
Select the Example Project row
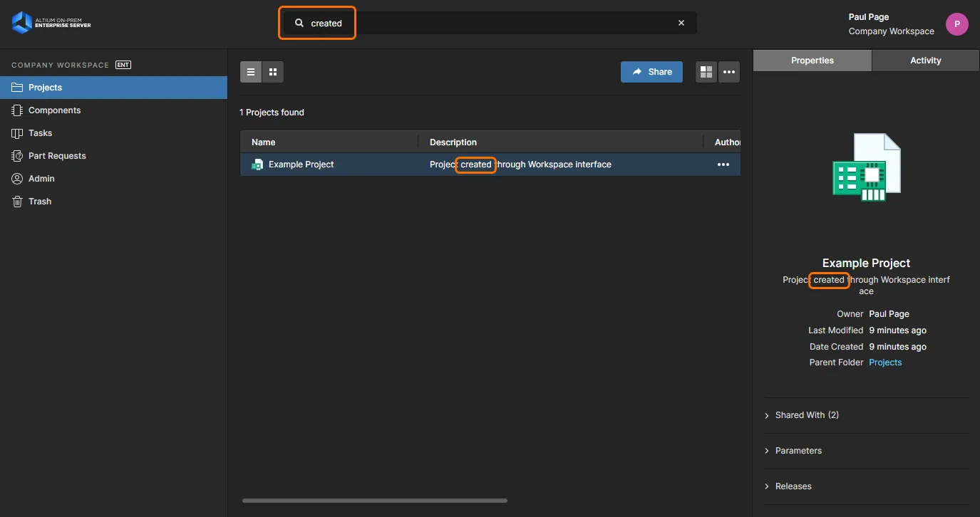[490, 164]
